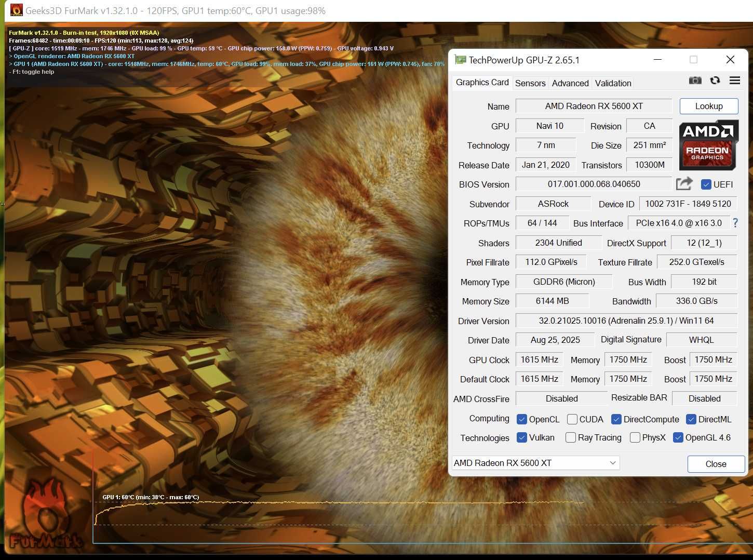Screen dimensions: 753x560
Task: Click the GPU value Navi 10
Action: [549, 126]
